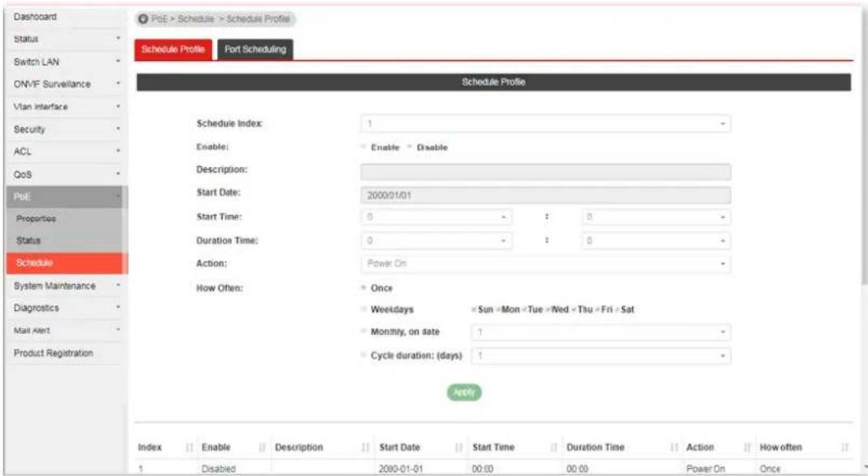Select the Disable radio button
Image resolution: width=868 pixels, height=476 pixels.
[x=410, y=147]
